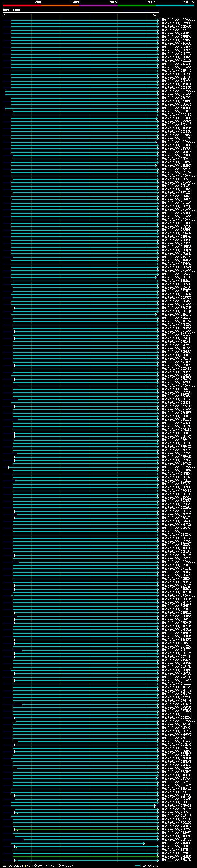Open the UniRef100_Q39434 entry
Image resolution: width=197 pixels, height=868 pixels.
pyautogui.click(x=177, y=287)
